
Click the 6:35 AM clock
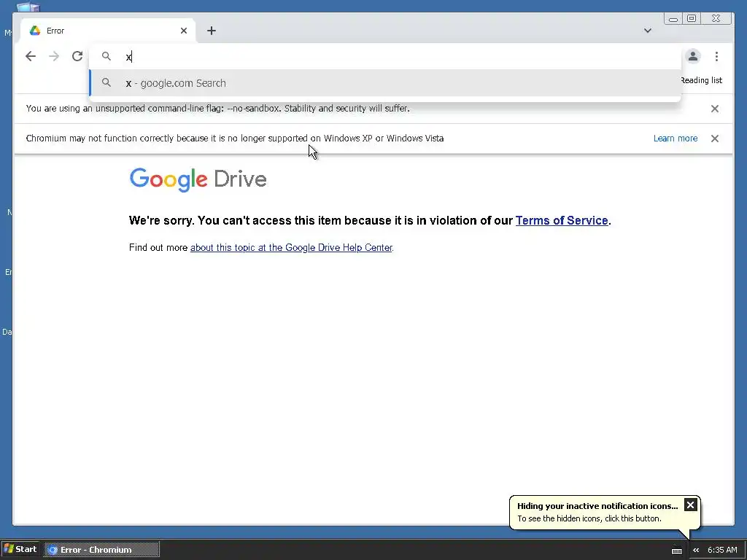point(722,550)
